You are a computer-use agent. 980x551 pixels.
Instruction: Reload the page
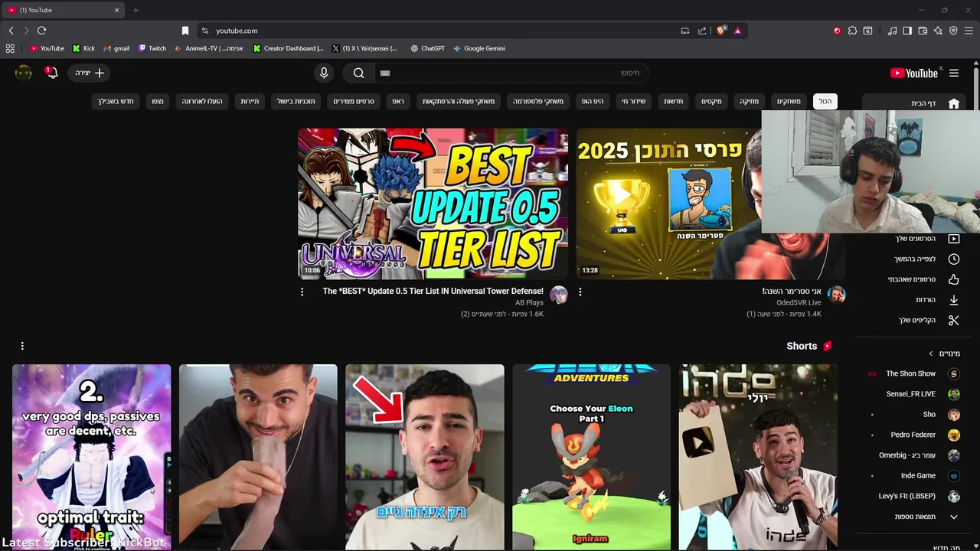pos(41,31)
